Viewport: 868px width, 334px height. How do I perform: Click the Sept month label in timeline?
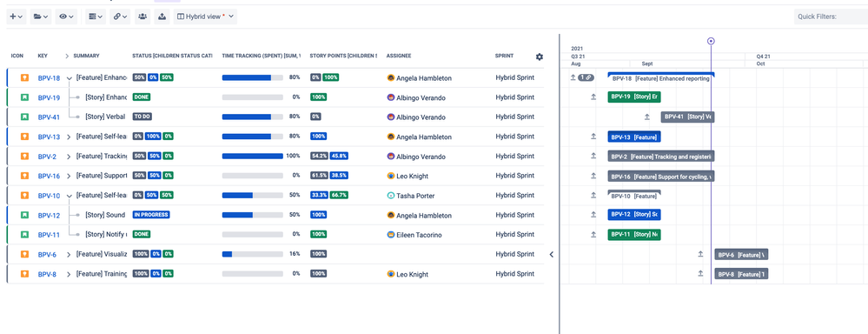pyautogui.click(x=647, y=63)
